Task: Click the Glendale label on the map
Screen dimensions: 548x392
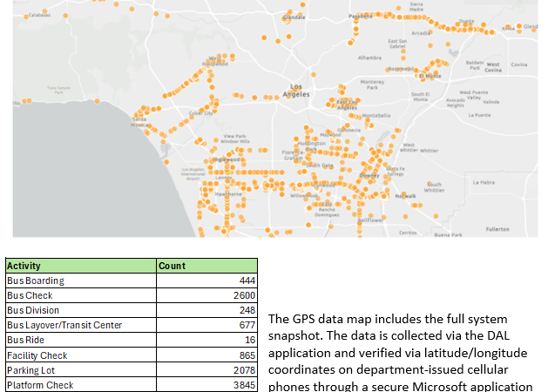Action: pos(294,17)
